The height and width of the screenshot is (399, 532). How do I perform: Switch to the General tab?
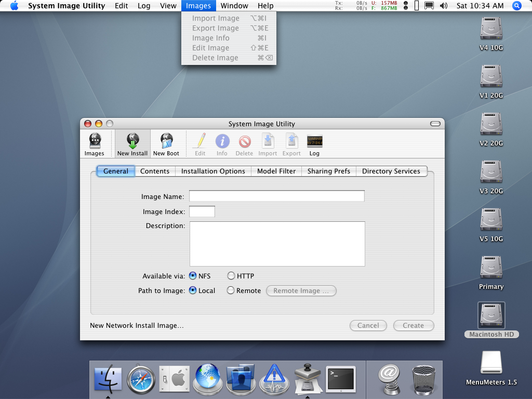pyautogui.click(x=116, y=171)
